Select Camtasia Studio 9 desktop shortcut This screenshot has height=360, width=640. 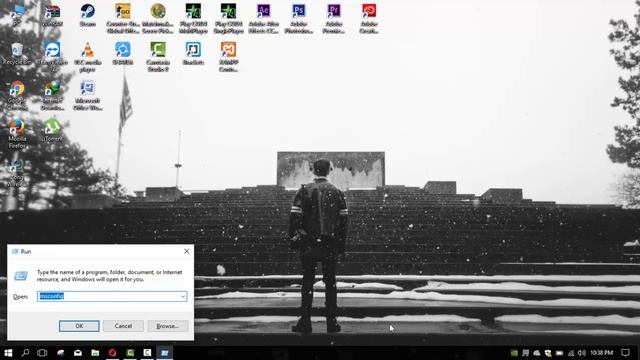(x=158, y=57)
